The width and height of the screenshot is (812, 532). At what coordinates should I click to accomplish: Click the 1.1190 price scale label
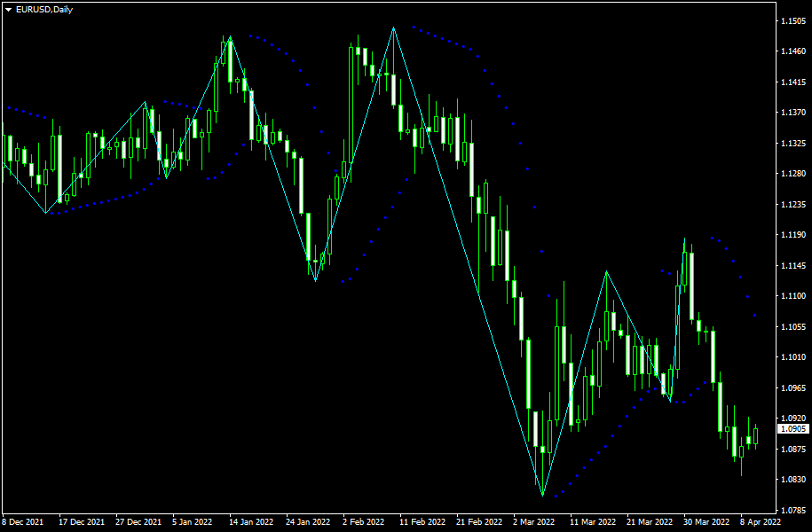coord(793,235)
